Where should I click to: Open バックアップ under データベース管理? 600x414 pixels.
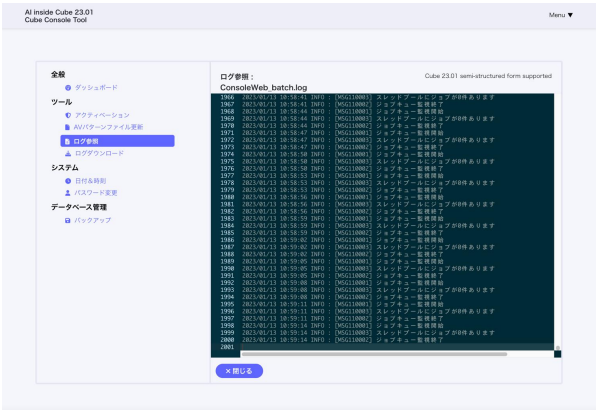pyautogui.click(x=93, y=219)
